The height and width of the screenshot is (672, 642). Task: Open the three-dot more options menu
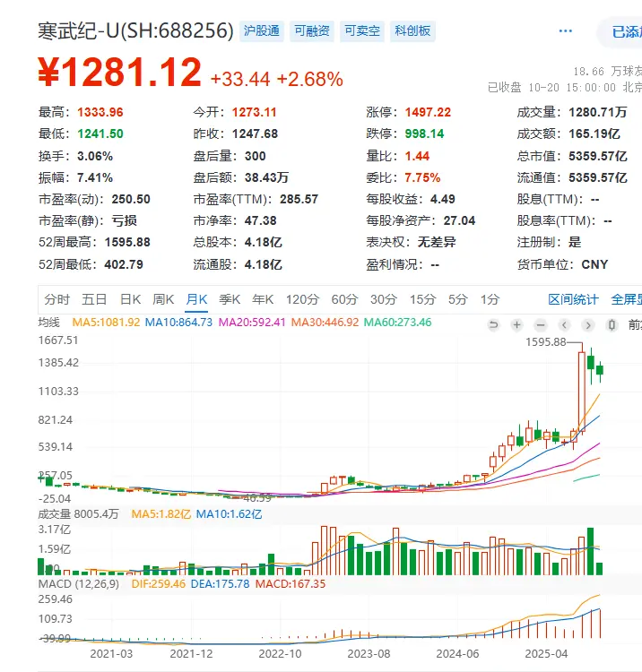[x=565, y=30]
